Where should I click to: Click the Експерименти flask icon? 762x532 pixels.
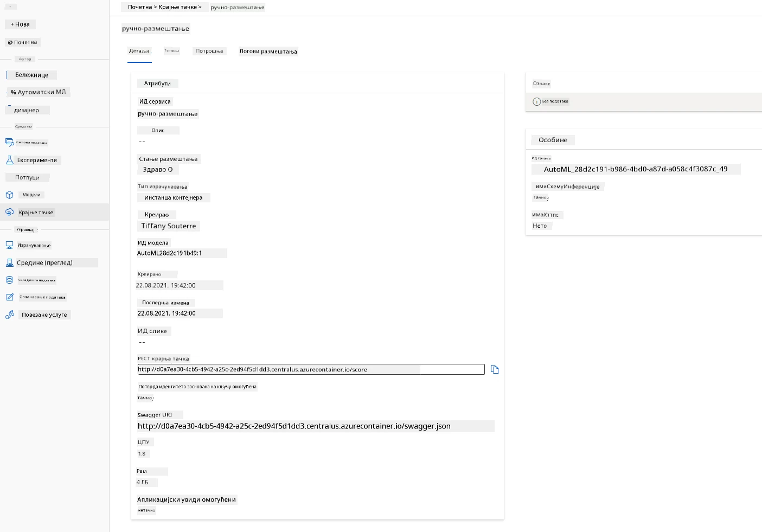tap(9, 160)
